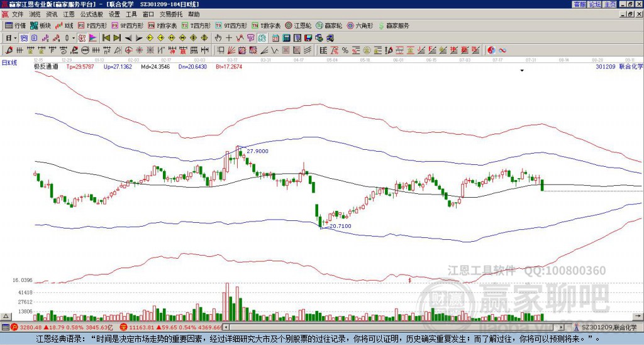The image size is (644, 345).
Task: Click the 极反通道 indicator label
Action: pyautogui.click(x=47, y=66)
